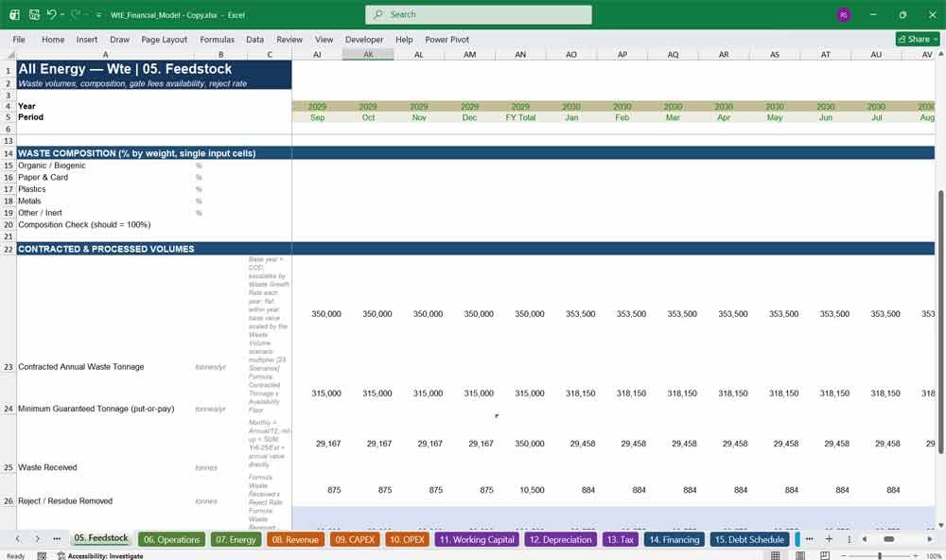The height and width of the screenshot is (560, 946).
Task: Click the Select All corner triangle
Action: coord(9,54)
